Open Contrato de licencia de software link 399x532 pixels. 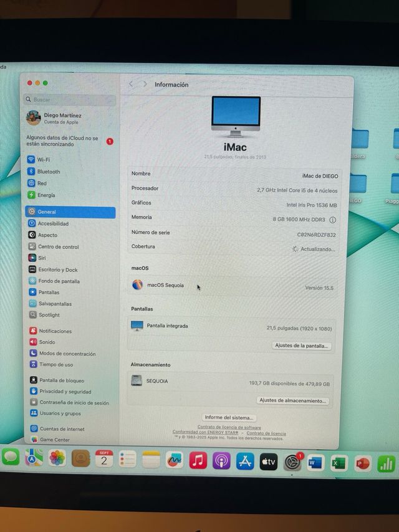coord(229,428)
